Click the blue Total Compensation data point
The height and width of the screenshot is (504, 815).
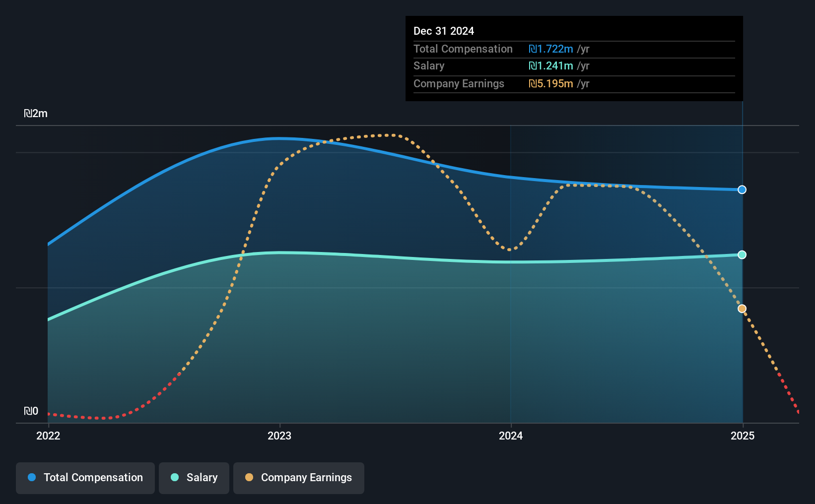[742, 189]
